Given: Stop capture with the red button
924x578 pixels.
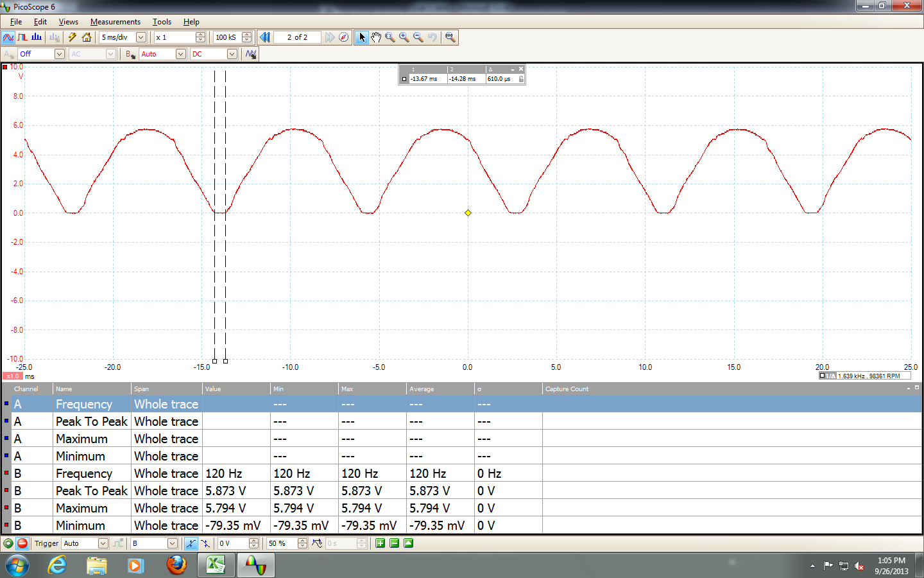Looking at the screenshot, I should pyautogui.click(x=22, y=543).
